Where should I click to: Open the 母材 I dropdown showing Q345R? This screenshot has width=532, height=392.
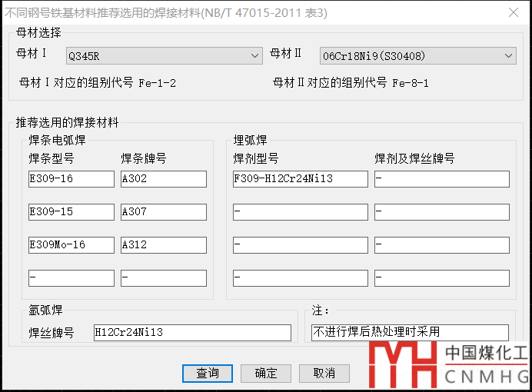[164, 55]
